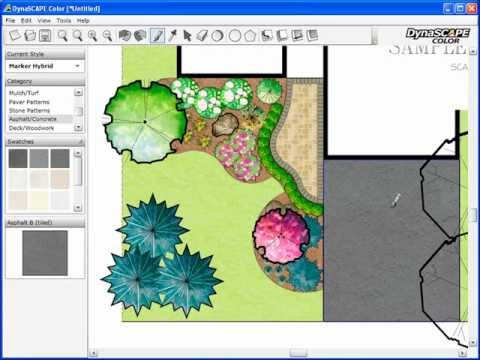Screen dimensions: 480x360
Task: Pick the second-row right peach swatch
Action: coord(60,179)
